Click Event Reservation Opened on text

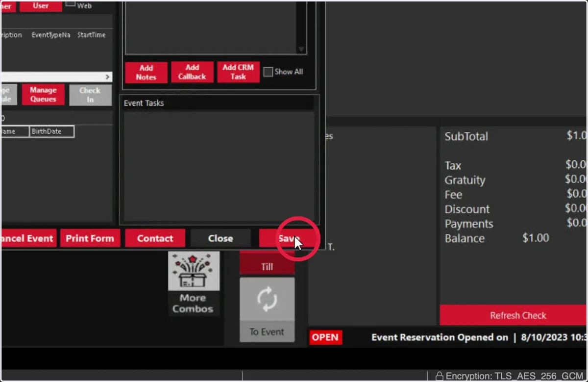440,337
